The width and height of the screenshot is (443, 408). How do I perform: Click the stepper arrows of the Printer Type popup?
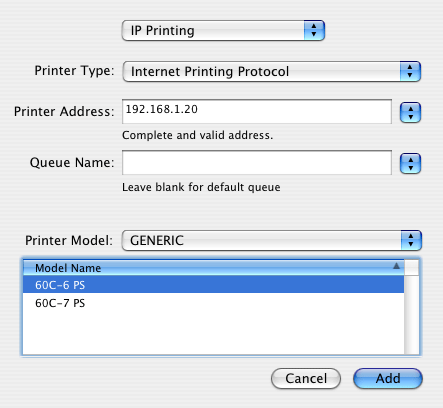click(x=410, y=71)
